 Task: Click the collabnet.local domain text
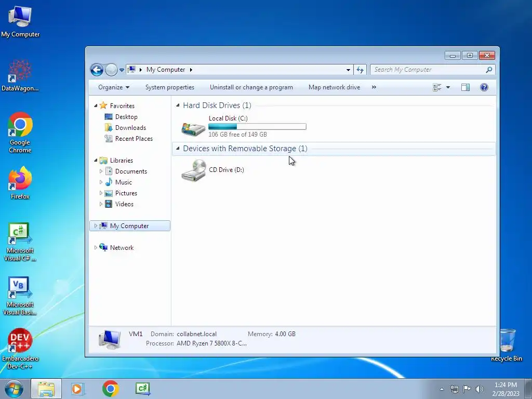pos(196,334)
